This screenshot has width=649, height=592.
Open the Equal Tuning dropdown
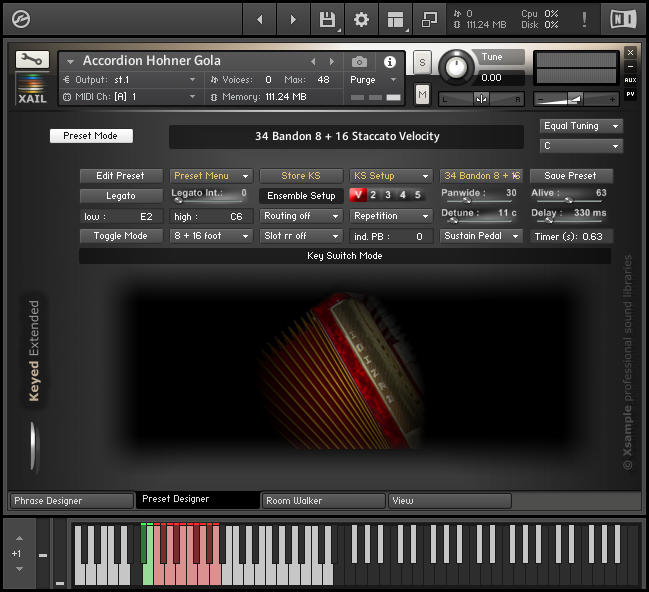click(x=581, y=126)
